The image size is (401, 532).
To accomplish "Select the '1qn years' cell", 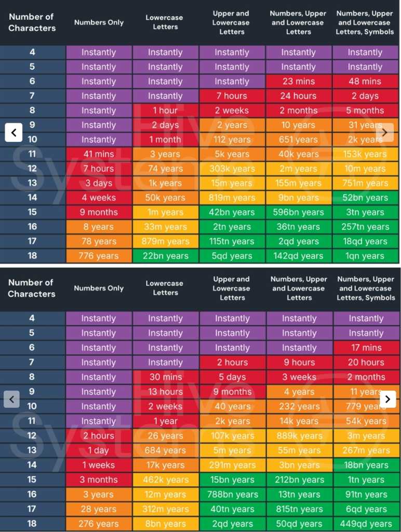I will point(366,256).
